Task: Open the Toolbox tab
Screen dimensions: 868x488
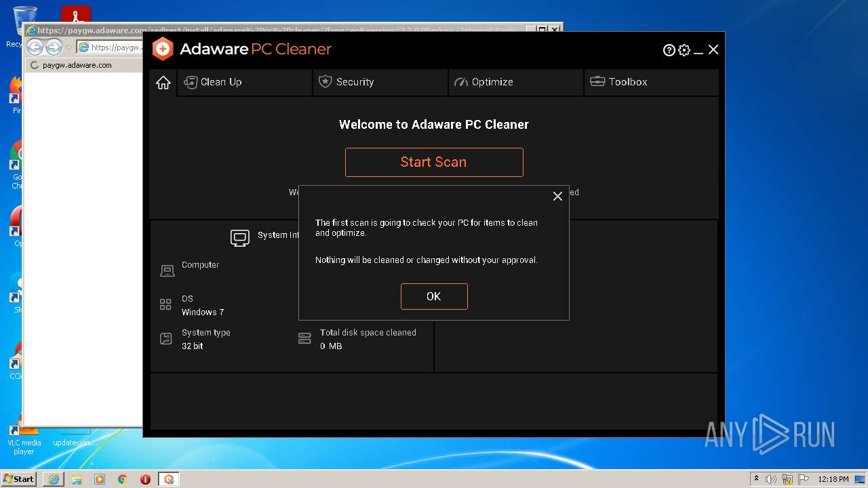Action: 651,82
